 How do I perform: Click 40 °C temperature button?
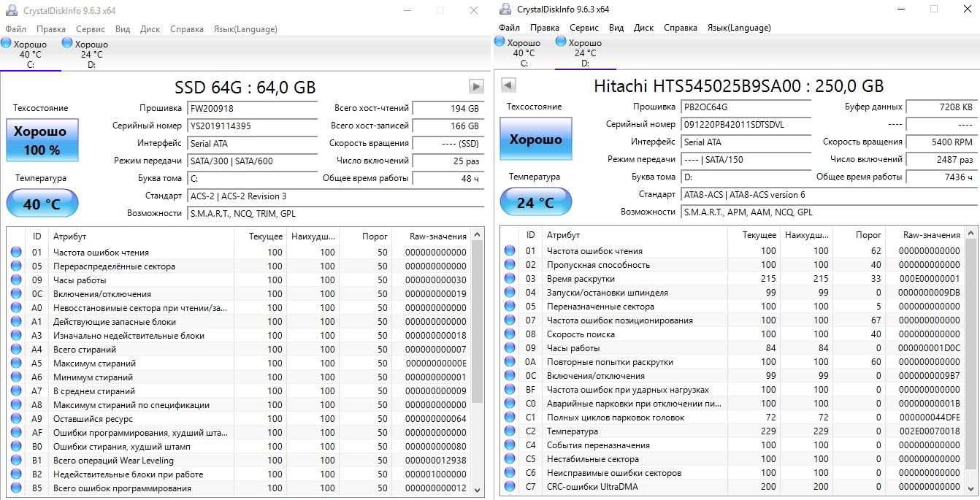(42, 204)
